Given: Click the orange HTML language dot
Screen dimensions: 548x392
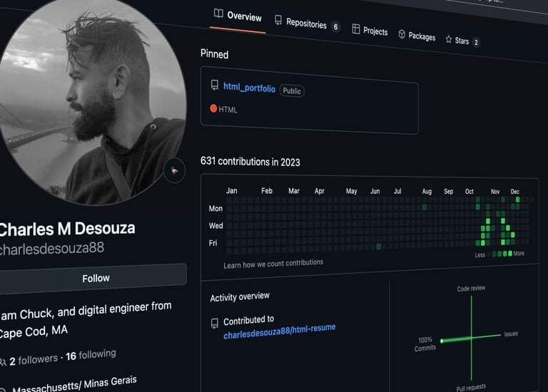Looking at the screenshot, I should coord(213,108).
